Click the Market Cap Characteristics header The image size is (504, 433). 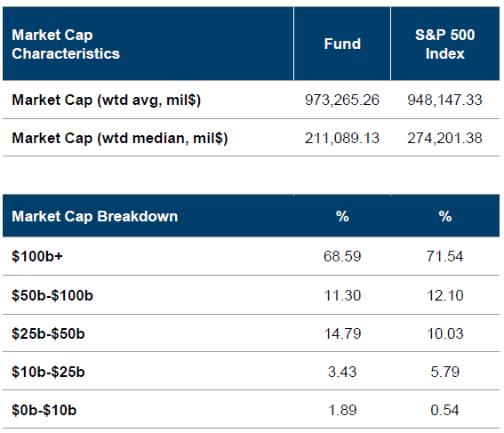click(x=66, y=44)
